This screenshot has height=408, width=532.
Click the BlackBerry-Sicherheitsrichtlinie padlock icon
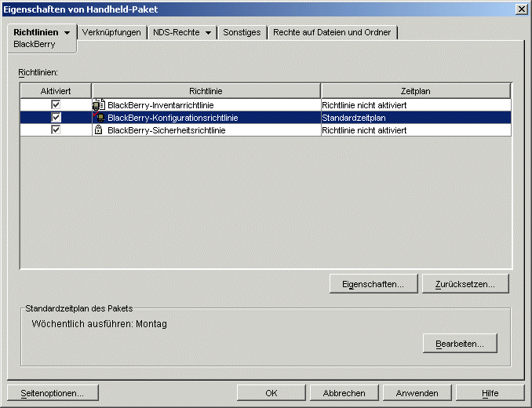coord(98,130)
